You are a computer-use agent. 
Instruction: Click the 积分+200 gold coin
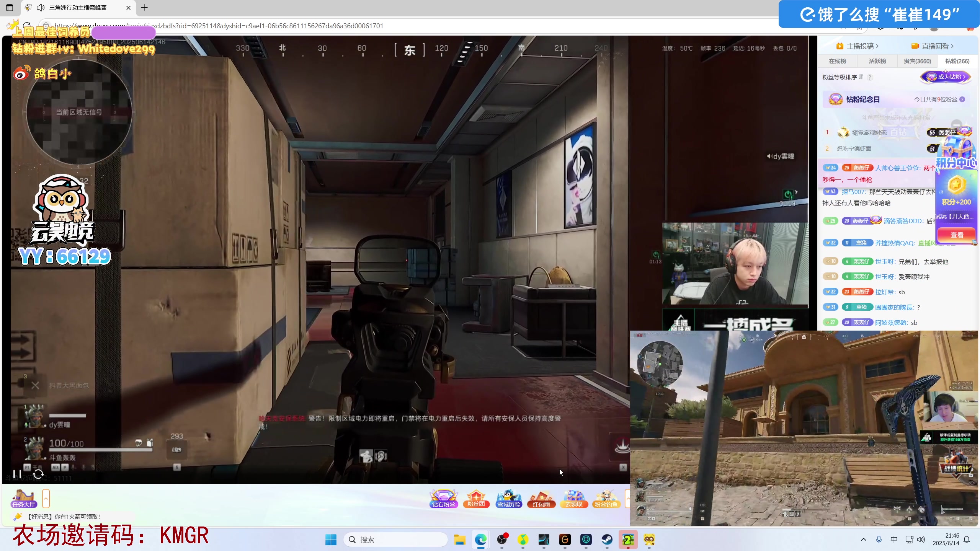pos(956,185)
